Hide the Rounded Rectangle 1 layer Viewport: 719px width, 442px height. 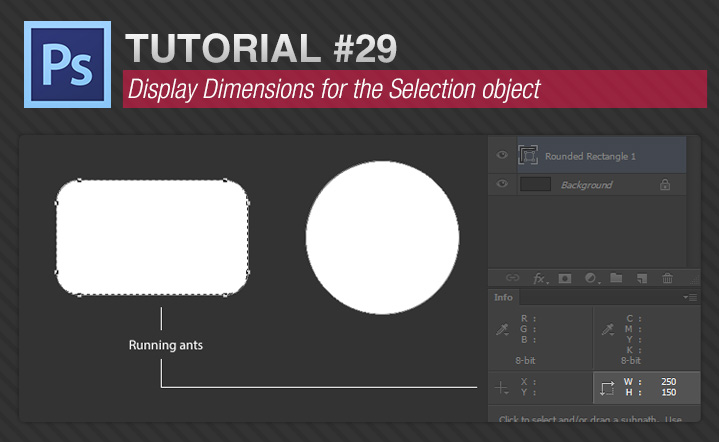(502, 155)
